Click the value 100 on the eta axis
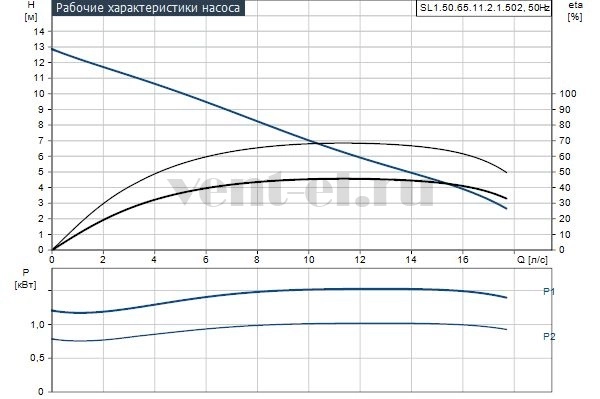This screenshot has width=600, height=399. [x=568, y=94]
